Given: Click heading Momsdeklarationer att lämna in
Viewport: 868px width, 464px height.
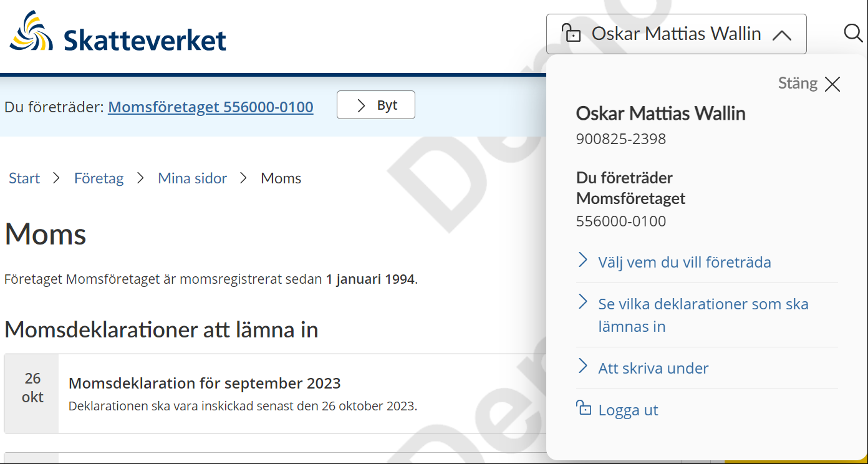Looking at the screenshot, I should pos(162,329).
